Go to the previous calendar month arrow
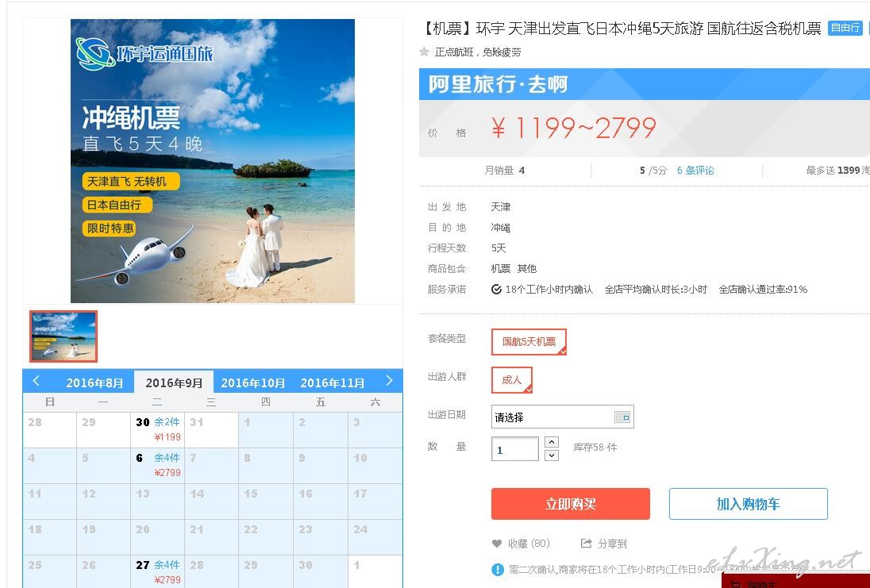This screenshot has height=588, width=870. pyautogui.click(x=36, y=381)
